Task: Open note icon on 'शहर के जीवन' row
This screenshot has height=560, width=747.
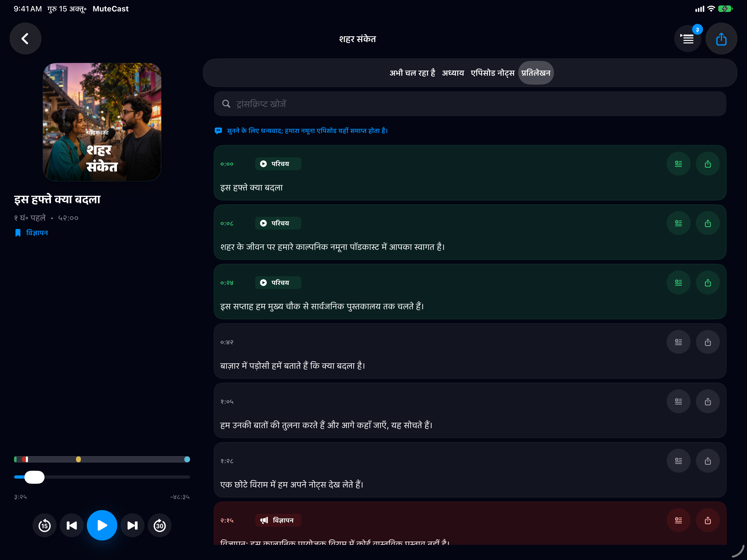Action: (678, 224)
